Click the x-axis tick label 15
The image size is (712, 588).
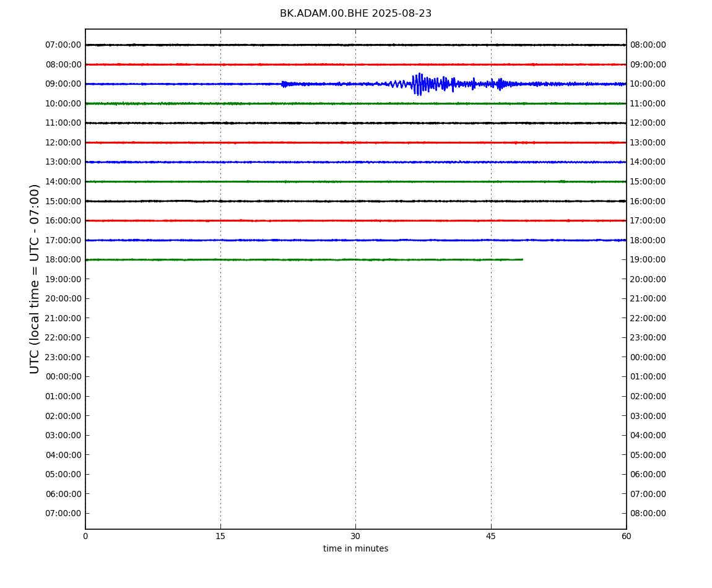[x=220, y=537]
